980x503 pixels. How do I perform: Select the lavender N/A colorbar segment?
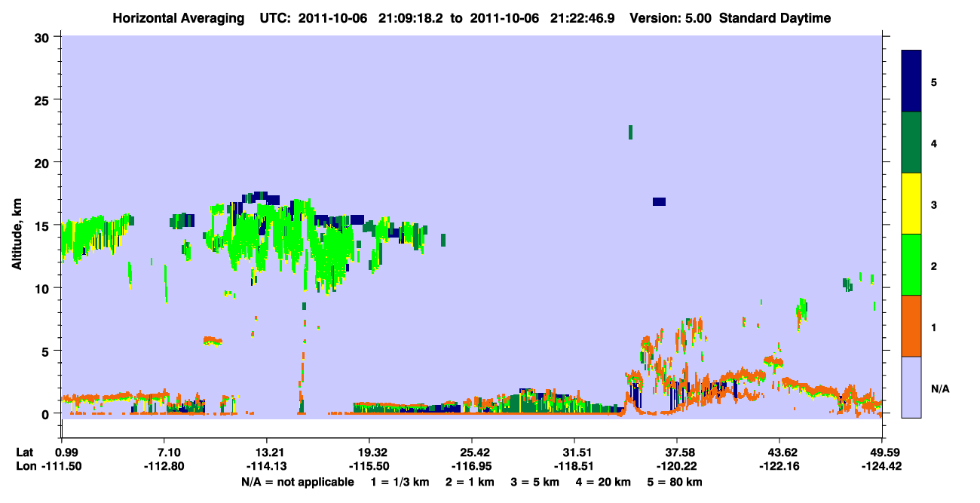click(x=911, y=387)
